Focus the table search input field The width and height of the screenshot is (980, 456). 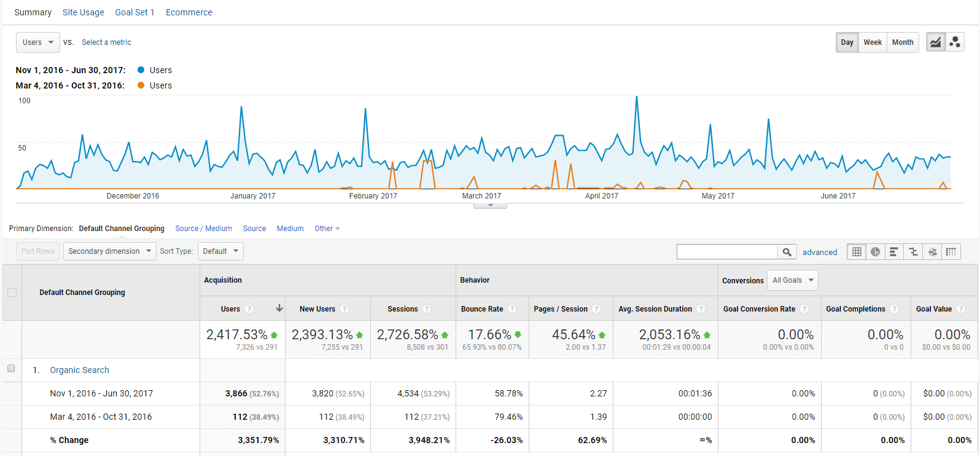[x=727, y=252]
